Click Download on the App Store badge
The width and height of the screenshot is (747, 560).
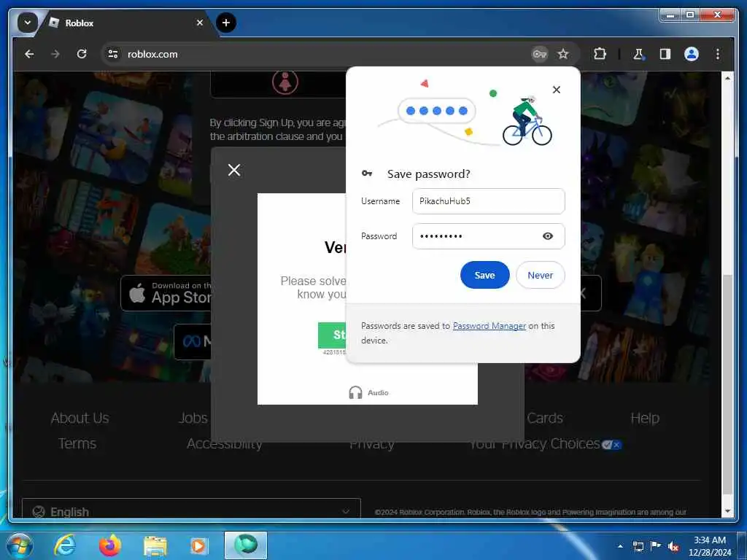pos(167,293)
